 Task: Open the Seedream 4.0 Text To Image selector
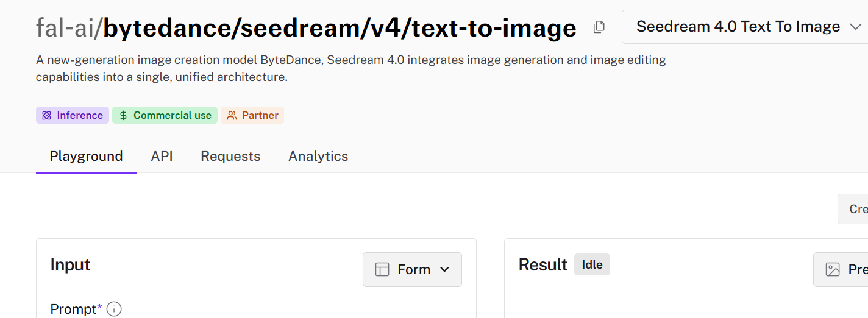[745, 27]
